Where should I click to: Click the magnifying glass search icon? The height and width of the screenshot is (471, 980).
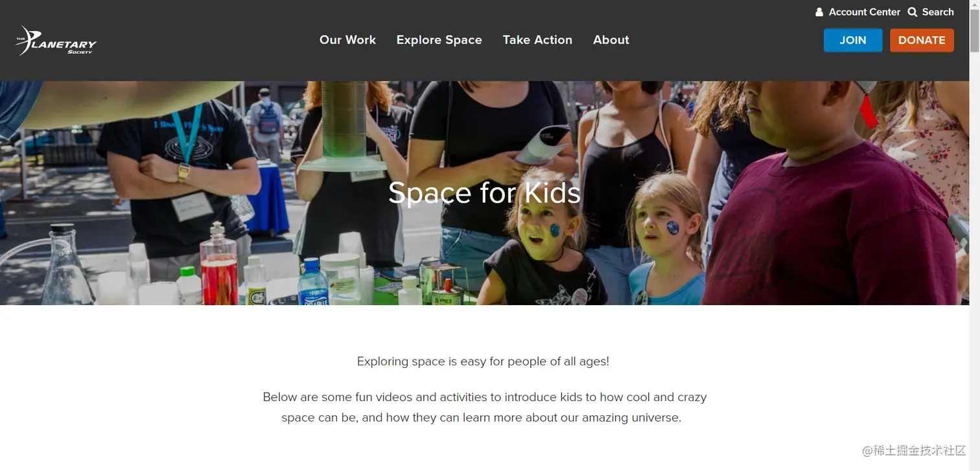click(x=913, y=12)
